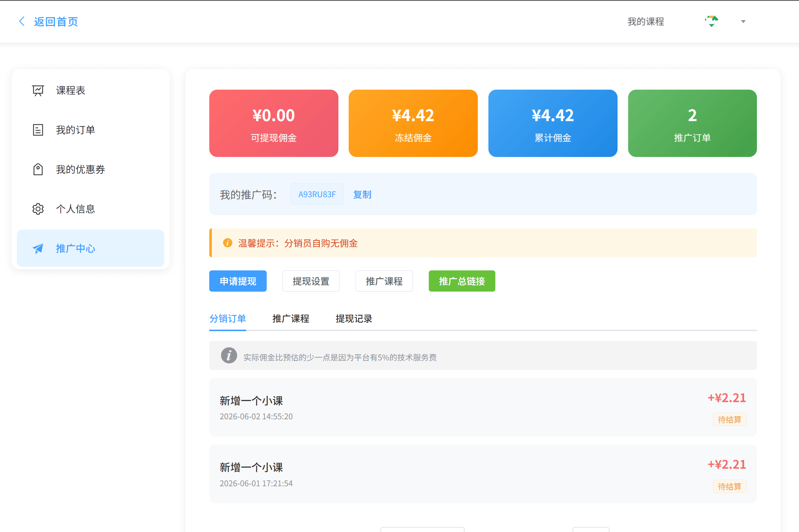Click the 5% 技术服务费 notice text
The image size is (799, 532).
point(340,357)
